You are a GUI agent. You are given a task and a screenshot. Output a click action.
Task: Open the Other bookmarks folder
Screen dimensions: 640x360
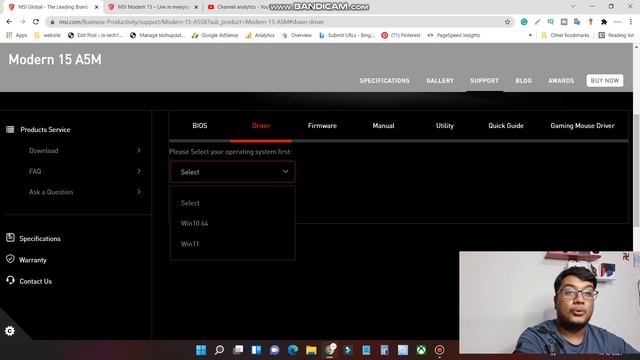(565, 36)
